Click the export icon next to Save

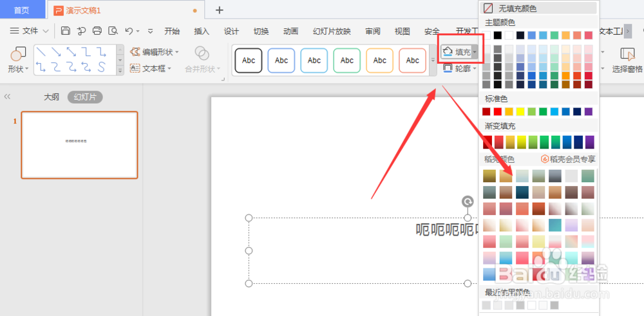click(81, 31)
